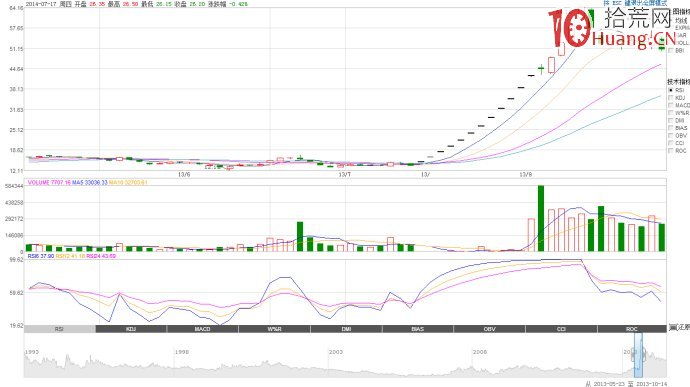Click the blue range selector on history timeline

click(638, 355)
